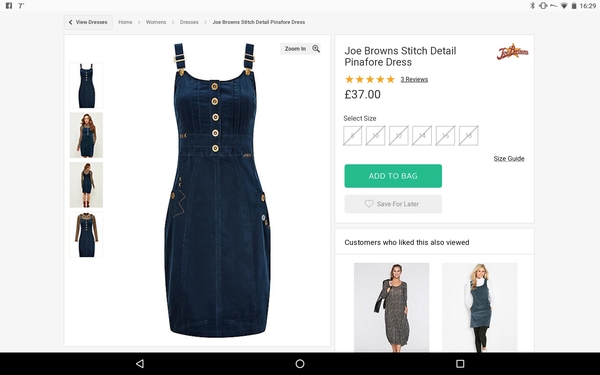Viewport: 600px width, 375px height.
Task: Tap the Android recent apps square button
Action: click(x=460, y=364)
